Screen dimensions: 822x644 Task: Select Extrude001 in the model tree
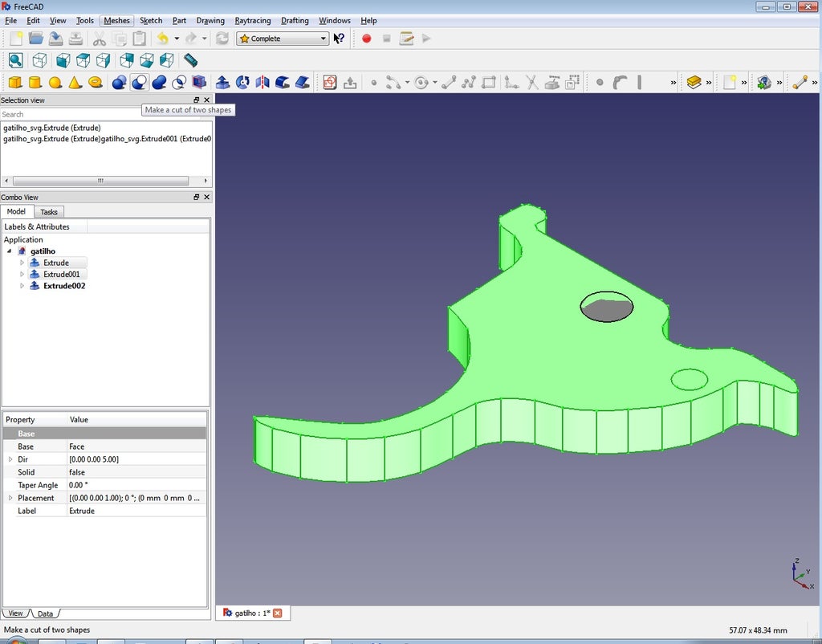tap(60, 274)
